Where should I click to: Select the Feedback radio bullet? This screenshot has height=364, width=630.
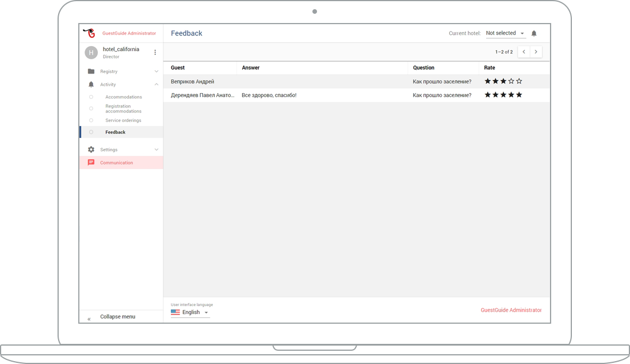tap(91, 132)
